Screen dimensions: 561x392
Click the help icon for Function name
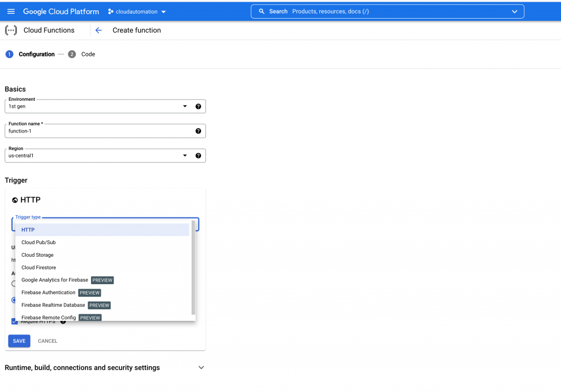[x=198, y=131]
